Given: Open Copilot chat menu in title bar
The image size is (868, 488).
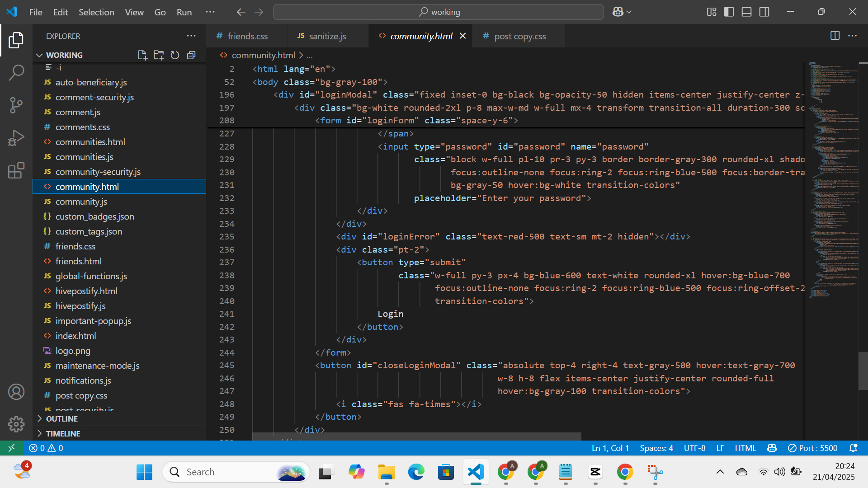Looking at the screenshot, I should coord(622,12).
